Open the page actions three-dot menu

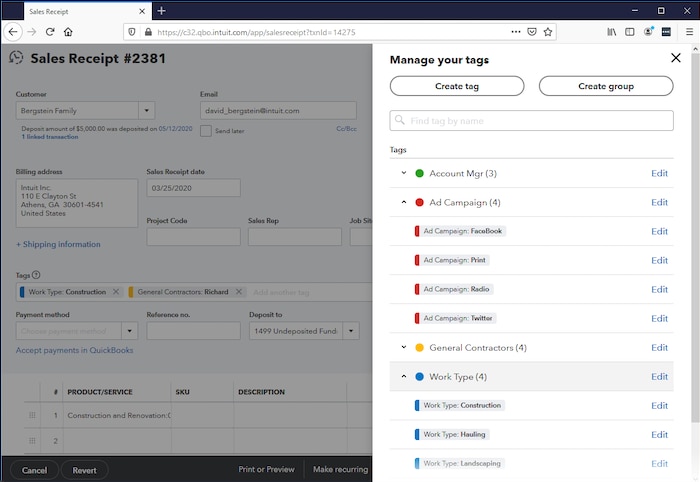516,32
